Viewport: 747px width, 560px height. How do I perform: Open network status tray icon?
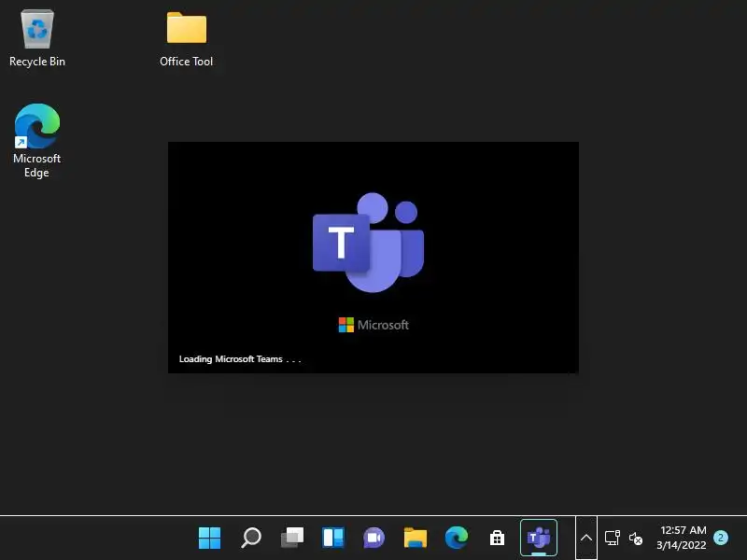pos(613,539)
